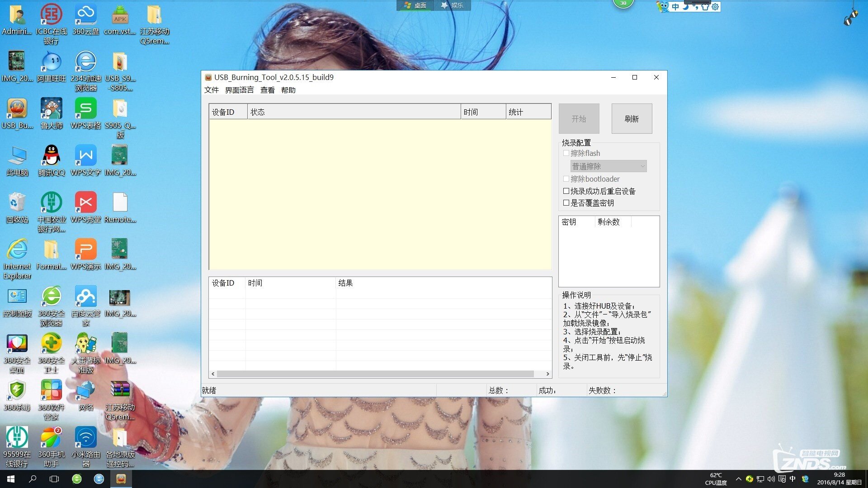The height and width of the screenshot is (488, 868).
Task: Open the 360手机助手 desktop icon
Action: (x=51, y=447)
